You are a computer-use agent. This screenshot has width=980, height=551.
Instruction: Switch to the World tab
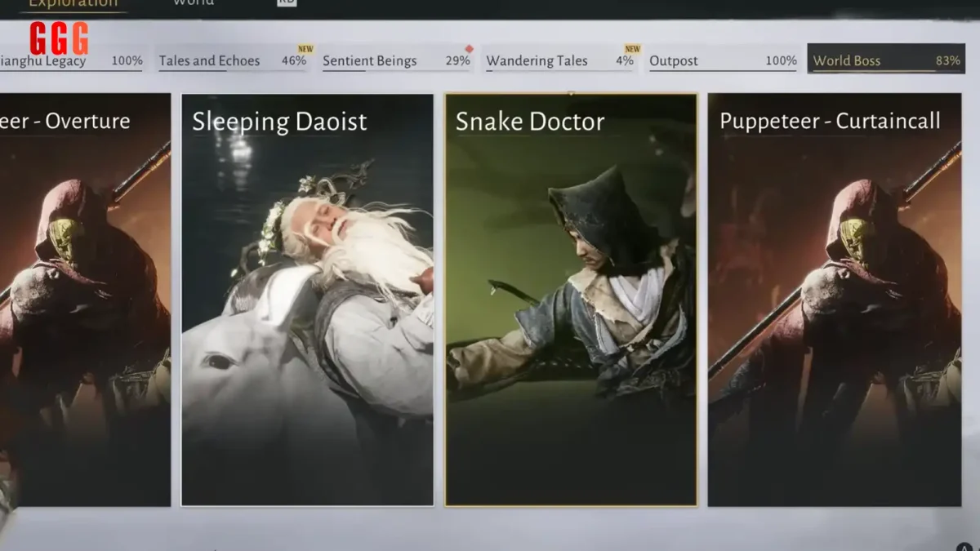pos(194,2)
